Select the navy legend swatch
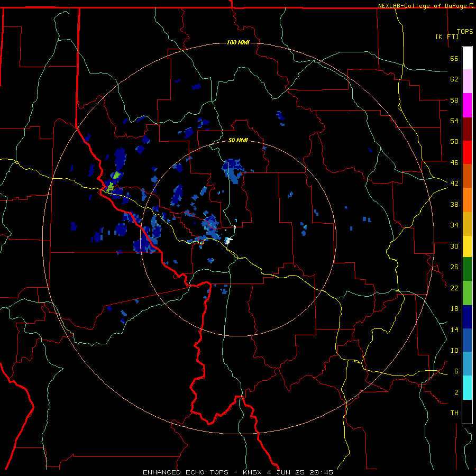The image size is (476, 476). click(x=467, y=317)
